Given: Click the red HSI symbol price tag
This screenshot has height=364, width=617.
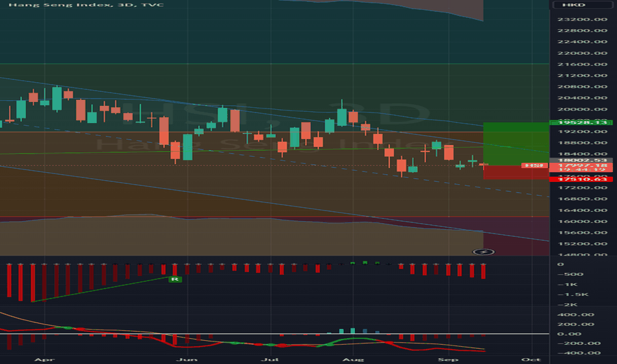Looking at the screenshot, I should (534, 165).
